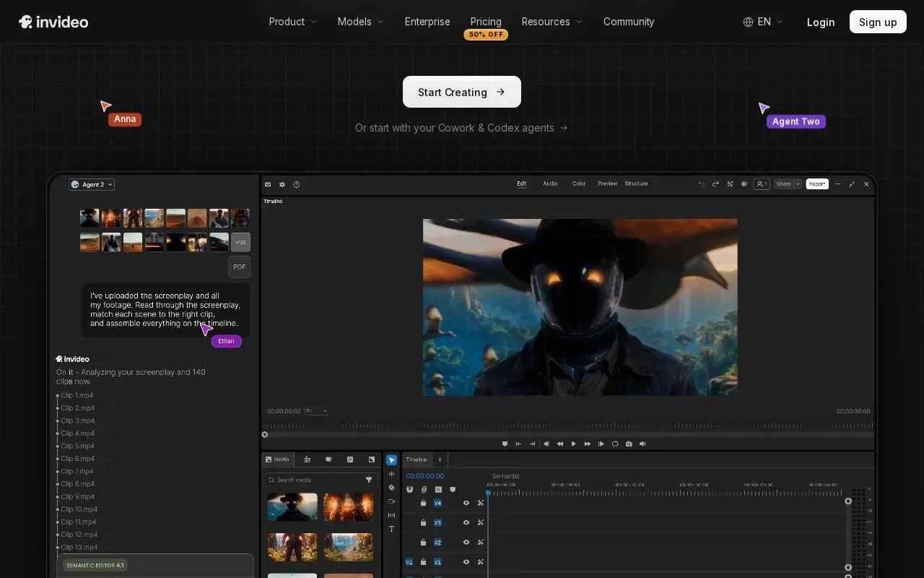Open the Pricing page link
Screen dimensions: 924x578
pyautogui.click(x=486, y=22)
